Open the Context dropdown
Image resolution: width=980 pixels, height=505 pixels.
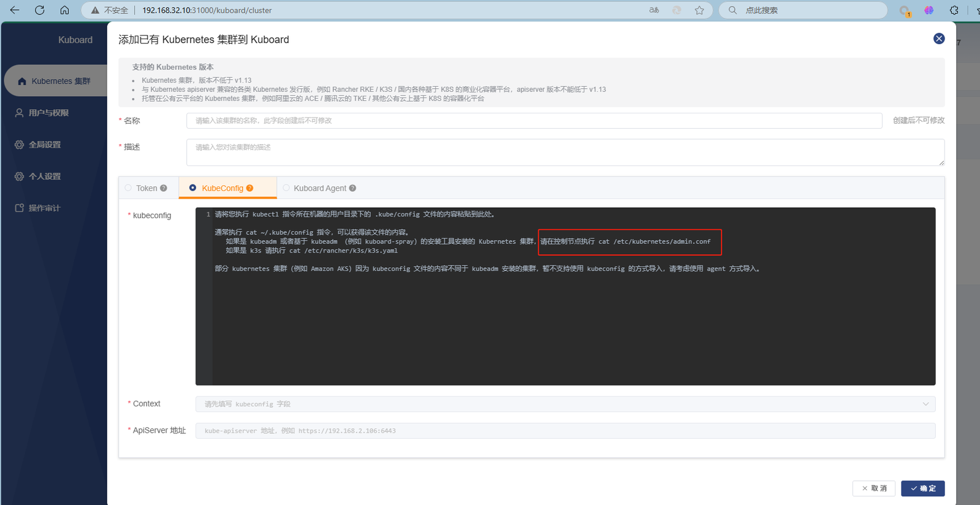[x=565, y=404]
